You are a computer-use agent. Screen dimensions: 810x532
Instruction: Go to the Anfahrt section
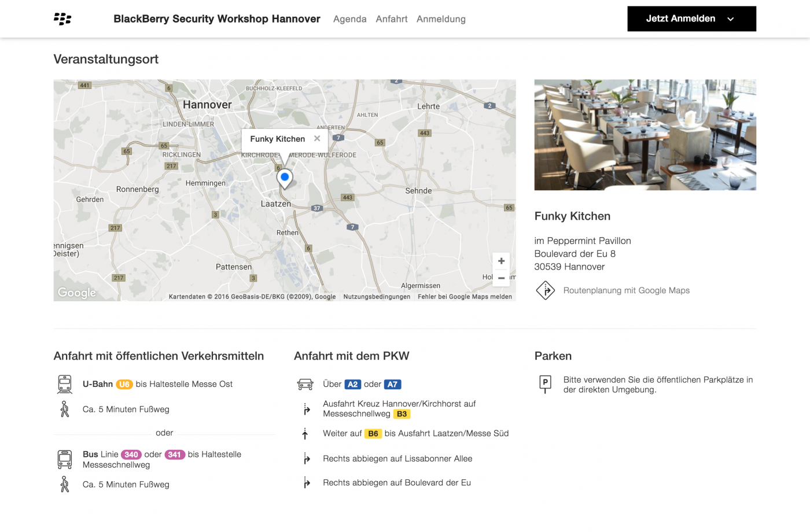(392, 19)
